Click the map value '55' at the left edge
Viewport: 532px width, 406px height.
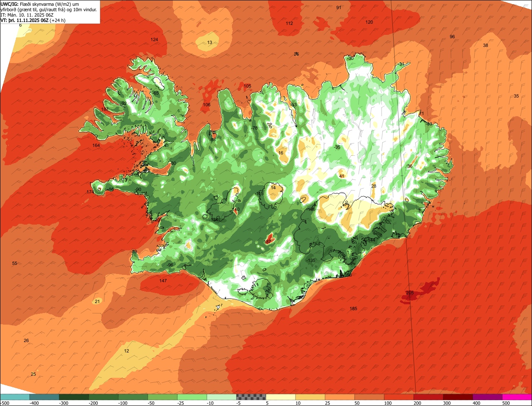pos(15,263)
